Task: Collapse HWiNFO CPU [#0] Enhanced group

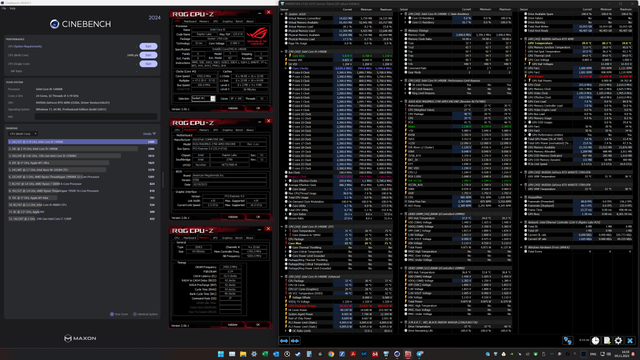Action: tap(282, 276)
